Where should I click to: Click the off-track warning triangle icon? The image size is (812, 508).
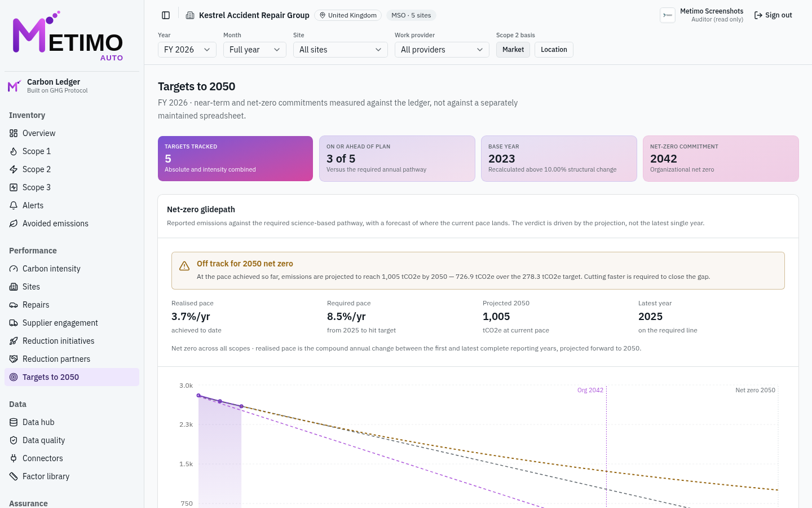184,266
